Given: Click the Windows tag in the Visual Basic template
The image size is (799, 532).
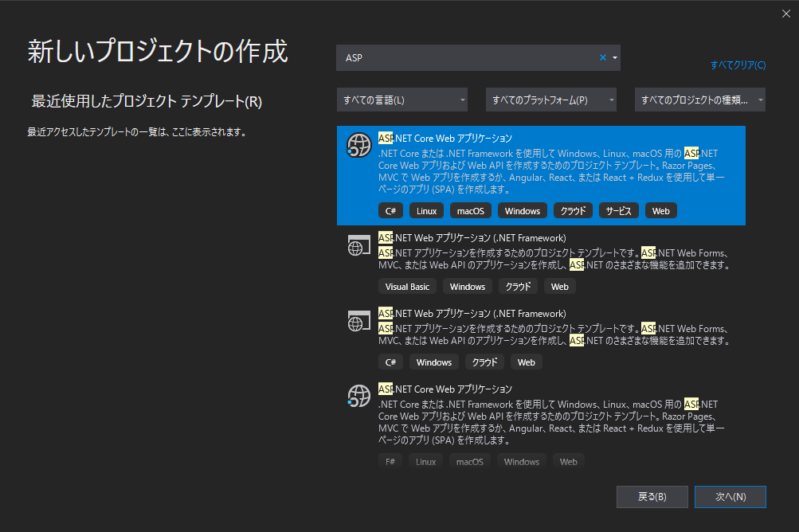Looking at the screenshot, I should [x=468, y=287].
